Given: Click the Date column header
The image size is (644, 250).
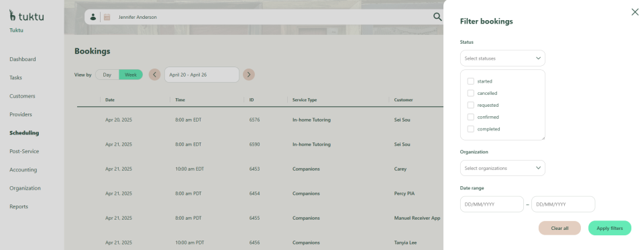Looking at the screenshot, I should [109, 100].
